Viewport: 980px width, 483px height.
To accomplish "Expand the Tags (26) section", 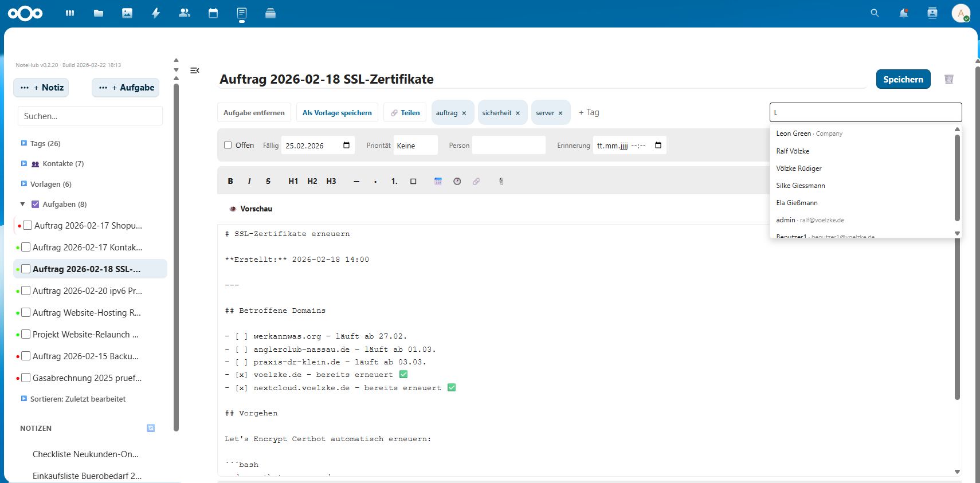I will (24, 143).
